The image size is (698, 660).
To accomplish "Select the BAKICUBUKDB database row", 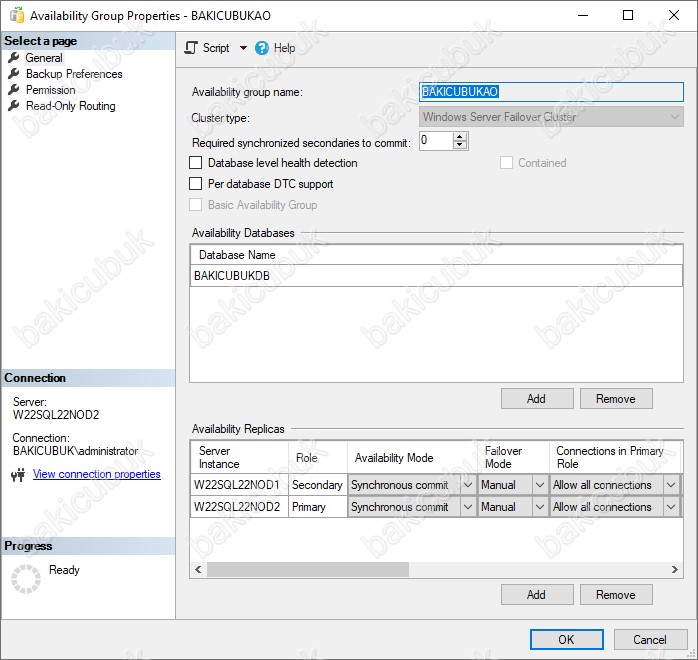I will coord(436,276).
